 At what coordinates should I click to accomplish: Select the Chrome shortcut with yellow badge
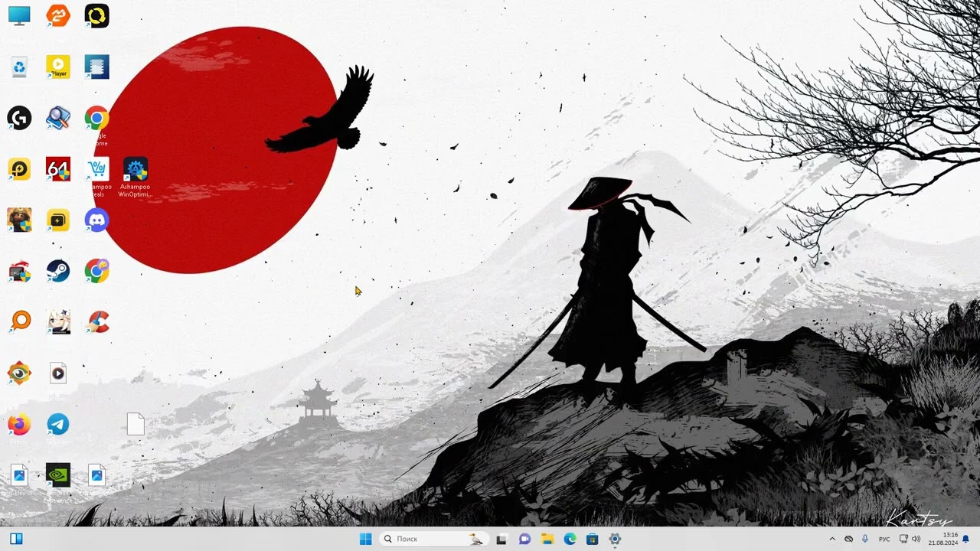pyautogui.click(x=97, y=271)
